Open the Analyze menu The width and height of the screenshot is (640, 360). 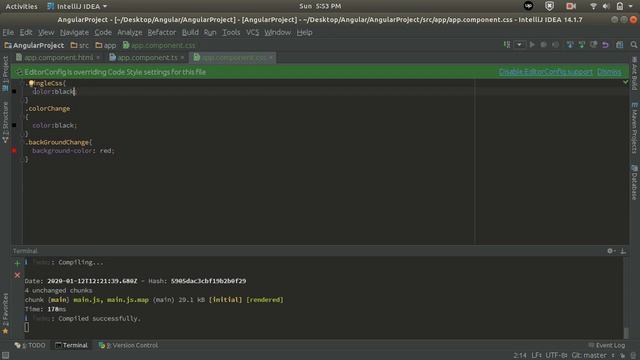tap(130, 32)
